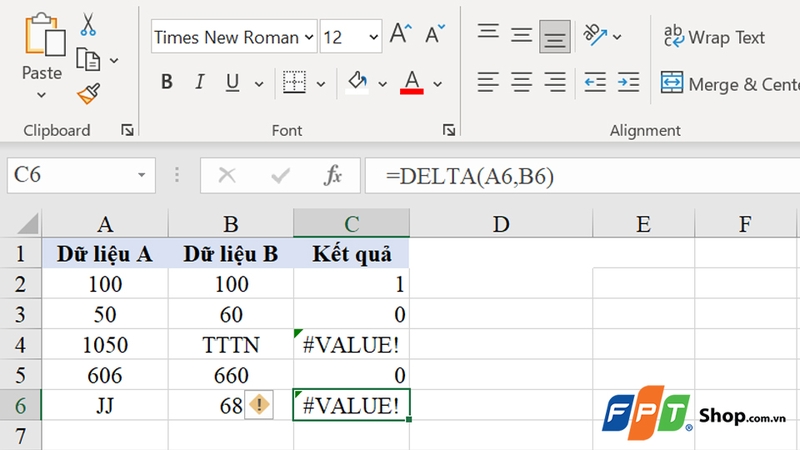This screenshot has height=450, width=800.
Task: Select cell containing 'Dữ liệu B'
Action: point(231,254)
